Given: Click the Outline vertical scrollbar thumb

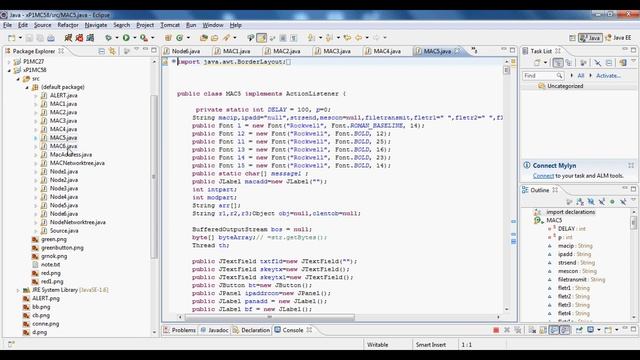Looking at the screenshot, I should pos(633,223).
